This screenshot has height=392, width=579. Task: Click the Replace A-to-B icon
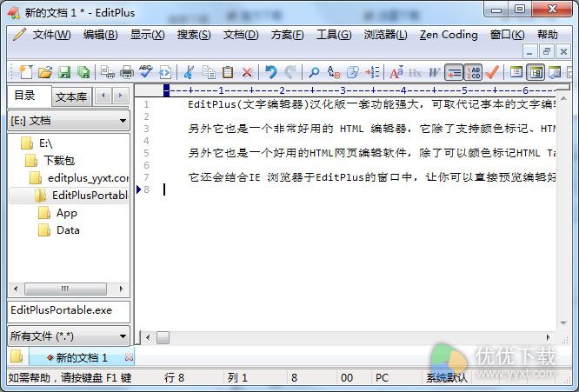click(334, 72)
